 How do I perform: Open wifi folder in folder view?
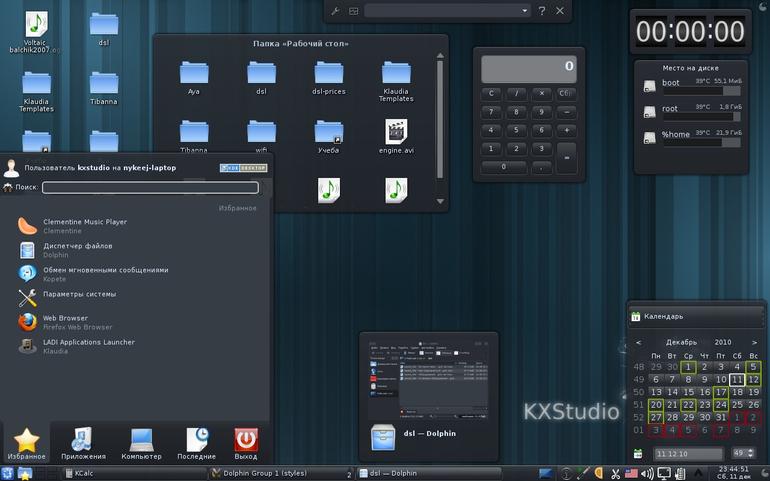[x=261, y=137]
